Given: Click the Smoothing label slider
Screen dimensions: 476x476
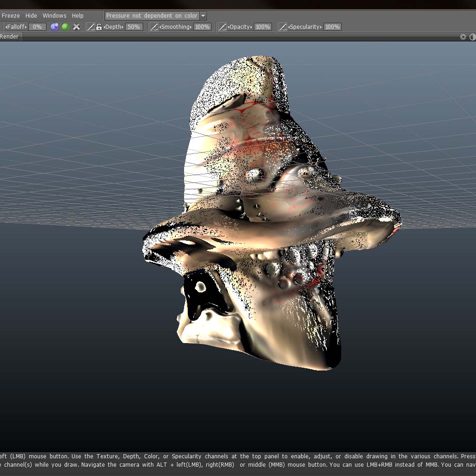Looking at the screenshot, I should pos(176,27).
